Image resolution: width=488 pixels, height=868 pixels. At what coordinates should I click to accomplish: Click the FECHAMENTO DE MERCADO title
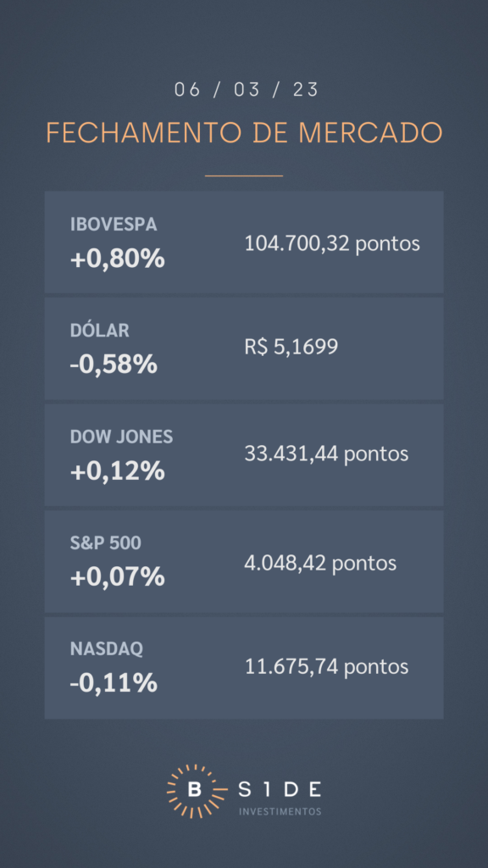[244, 133]
